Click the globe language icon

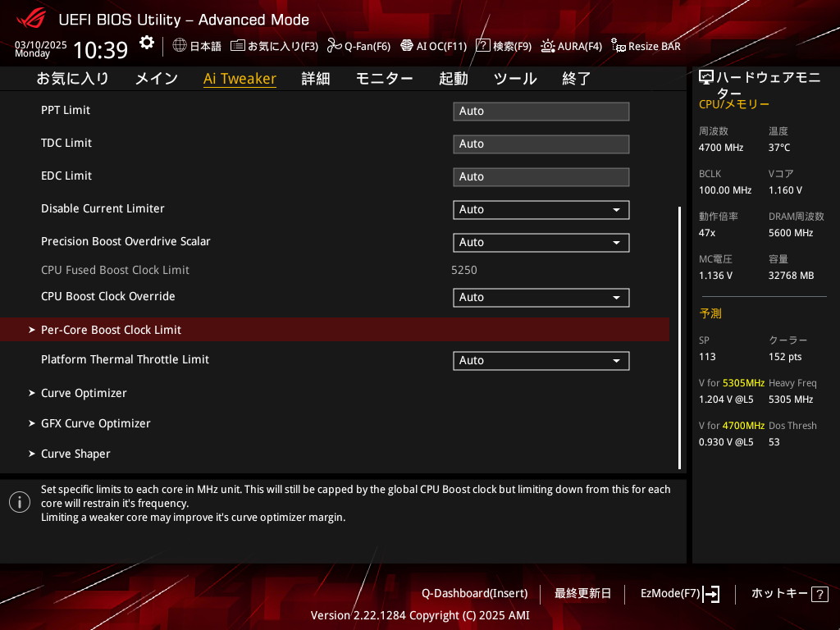[180, 46]
